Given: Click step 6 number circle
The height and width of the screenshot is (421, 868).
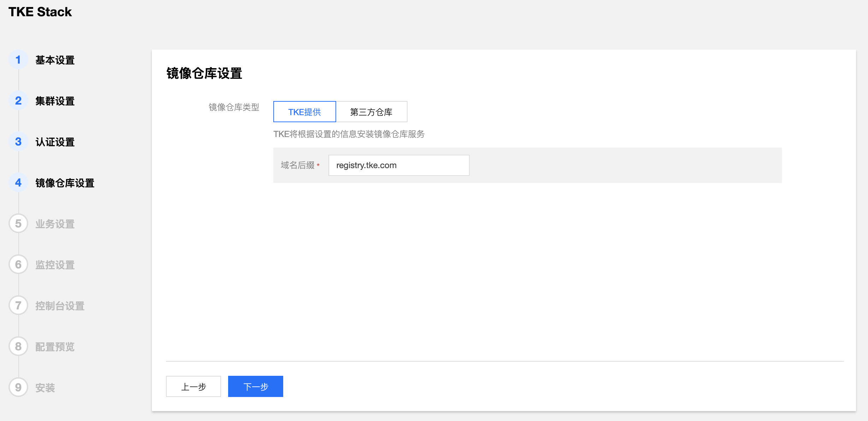Looking at the screenshot, I should click(18, 265).
